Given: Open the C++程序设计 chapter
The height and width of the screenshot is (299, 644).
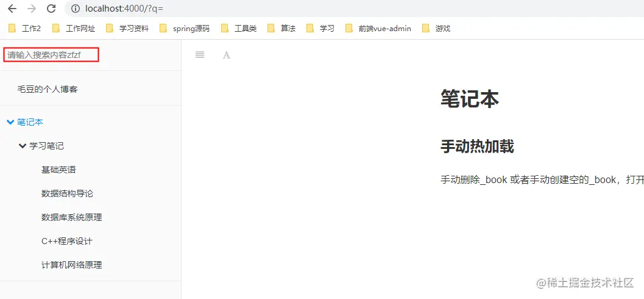Looking at the screenshot, I should coord(66,242).
